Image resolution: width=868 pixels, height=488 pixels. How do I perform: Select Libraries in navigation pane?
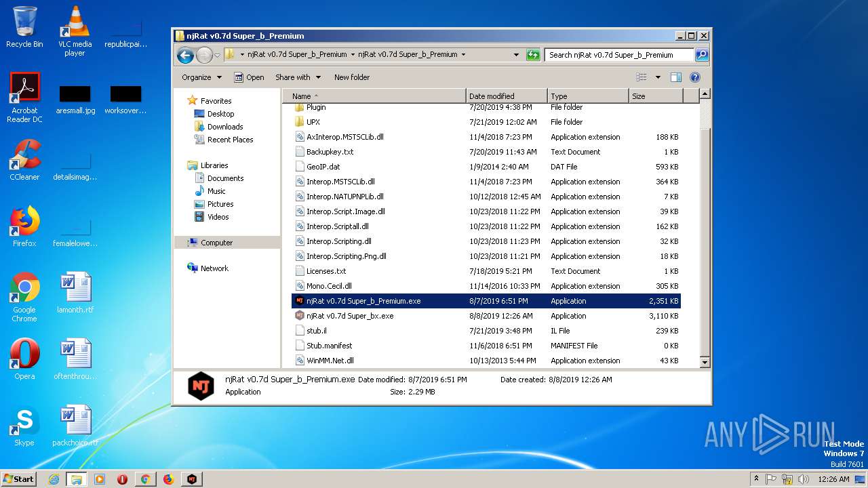[208, 165]
